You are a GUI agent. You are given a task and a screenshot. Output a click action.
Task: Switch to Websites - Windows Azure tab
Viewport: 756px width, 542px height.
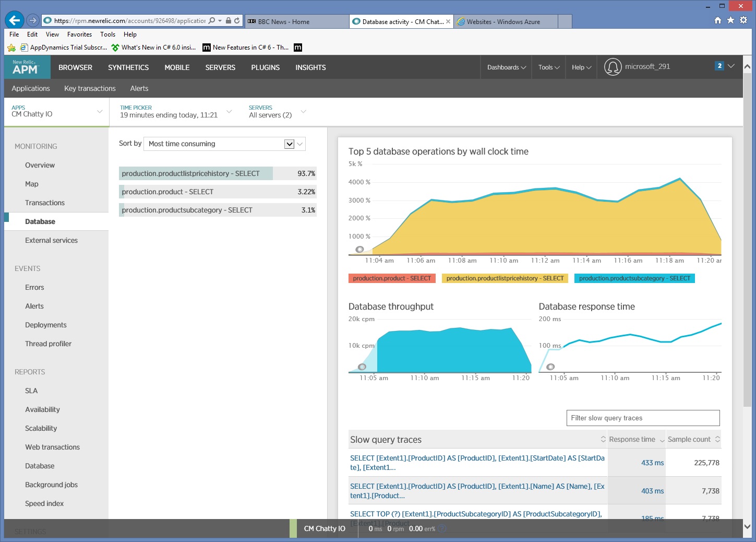tap(506, 21)
